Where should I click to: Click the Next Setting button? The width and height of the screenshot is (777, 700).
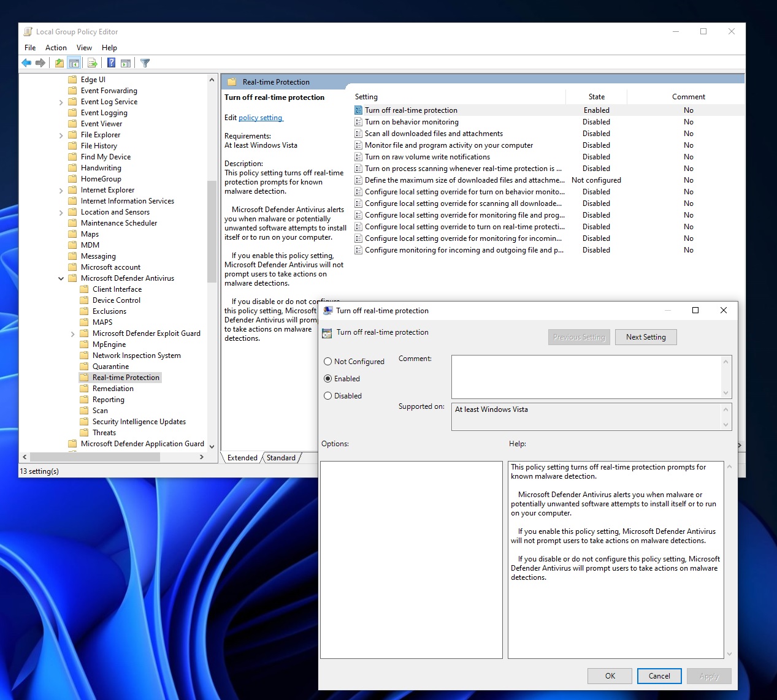pyautogui.click(x=646, y=337)
